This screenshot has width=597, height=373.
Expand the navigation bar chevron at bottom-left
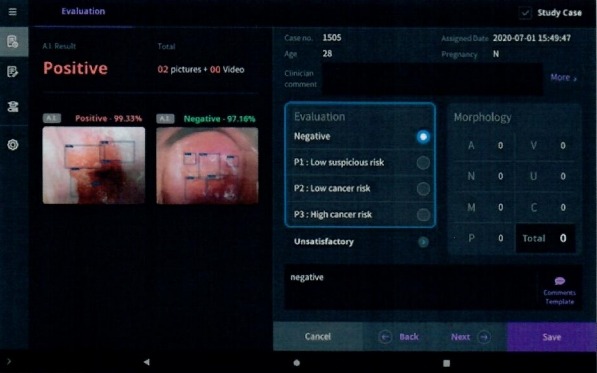[8, 362]
